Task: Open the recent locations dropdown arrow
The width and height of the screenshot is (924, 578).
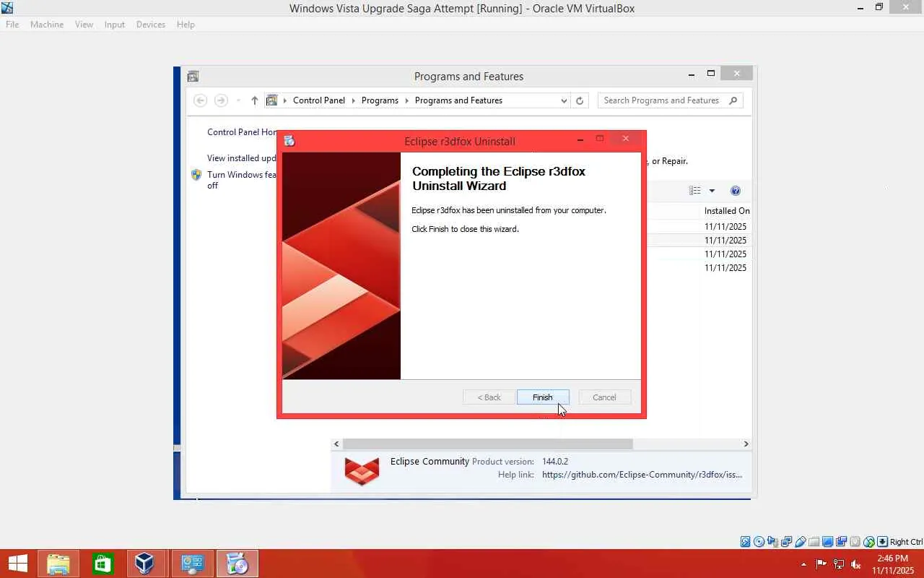Action: 239,100
